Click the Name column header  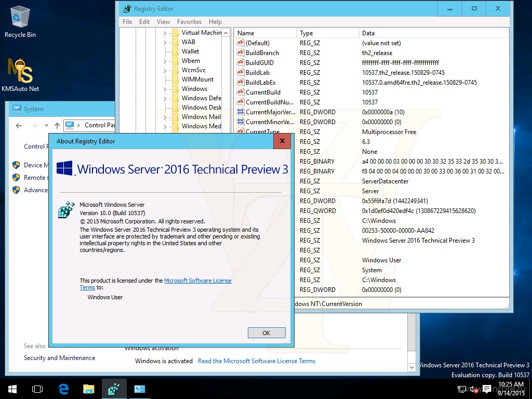coord(265,33)
